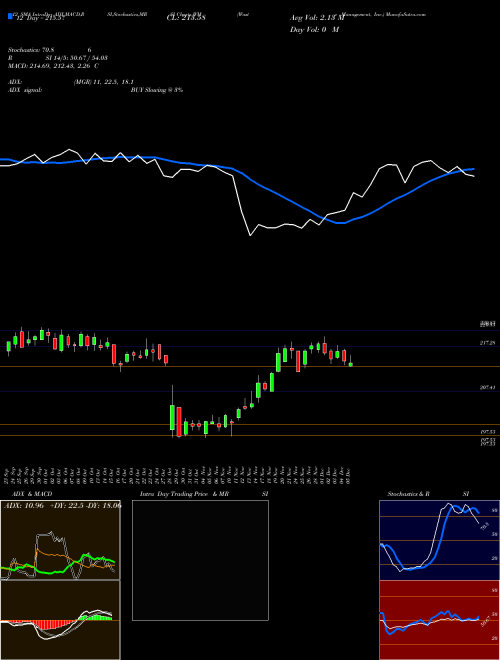This screenshot has height=660, width=500.
Task: Click the end of the blue SMA line
Action: [x=473, y=169]
